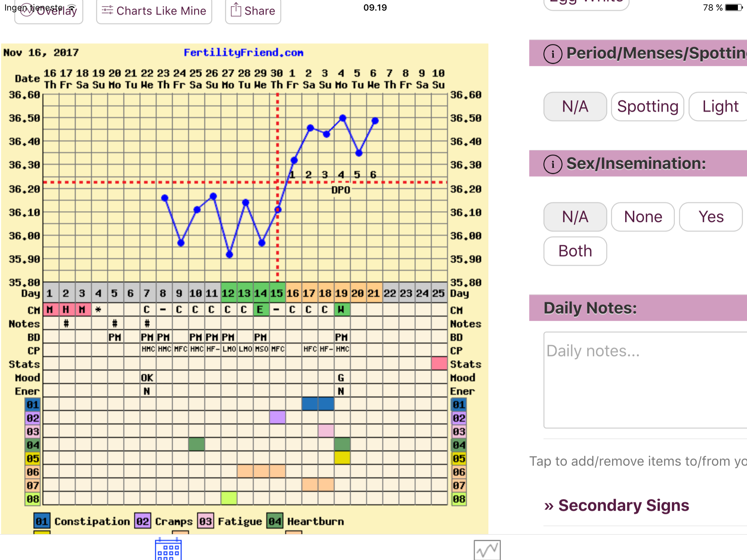The image size is (747, 560).
Task: Select Spotting for period flow
Action: 647,106
